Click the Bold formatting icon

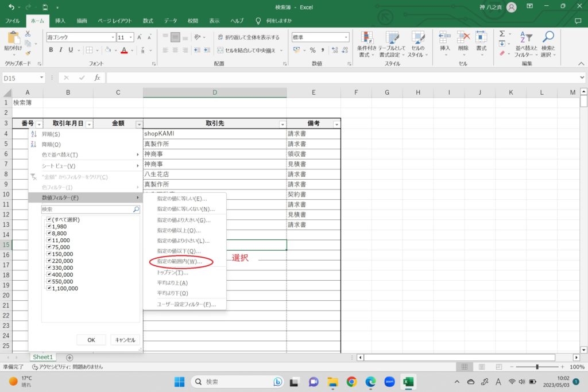[x=51, y=50]
